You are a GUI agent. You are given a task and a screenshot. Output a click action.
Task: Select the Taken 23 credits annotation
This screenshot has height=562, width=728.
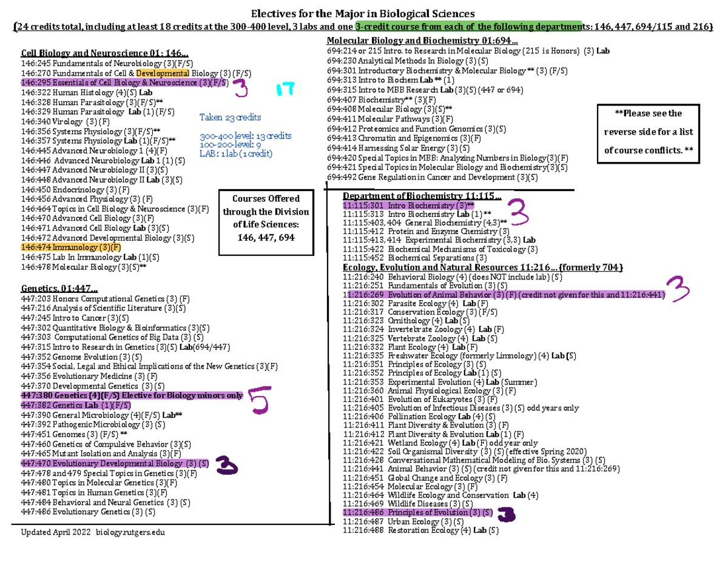click(231, 118)
